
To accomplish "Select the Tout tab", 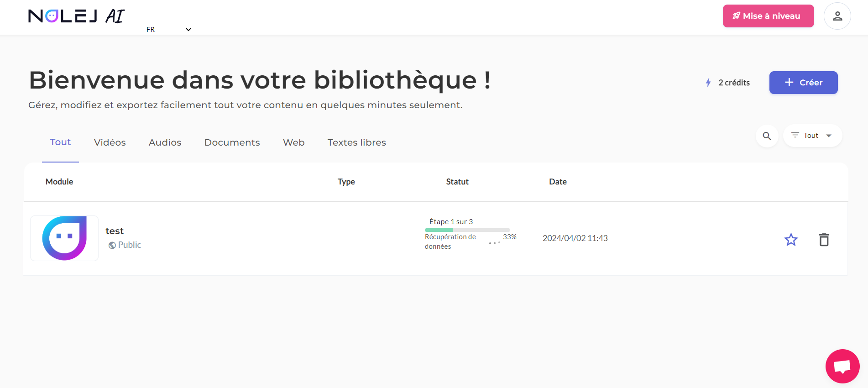I will [x=60, y=142].
